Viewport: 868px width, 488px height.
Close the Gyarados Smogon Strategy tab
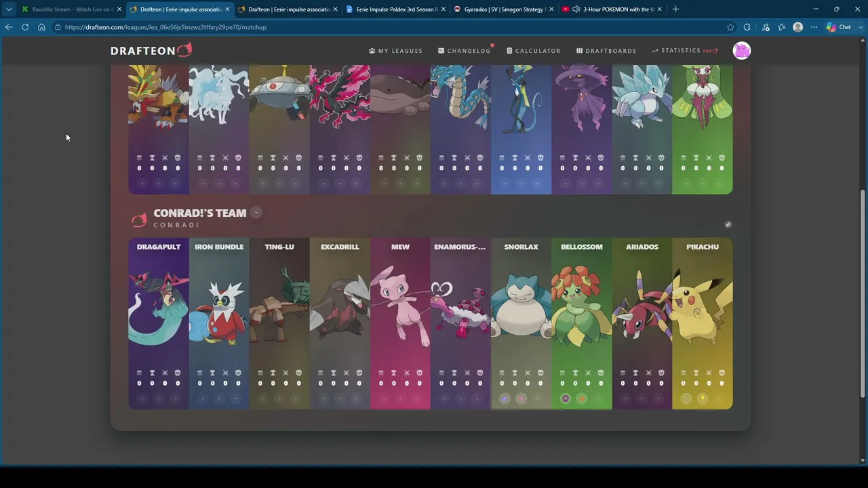click(x=551, y=9)
